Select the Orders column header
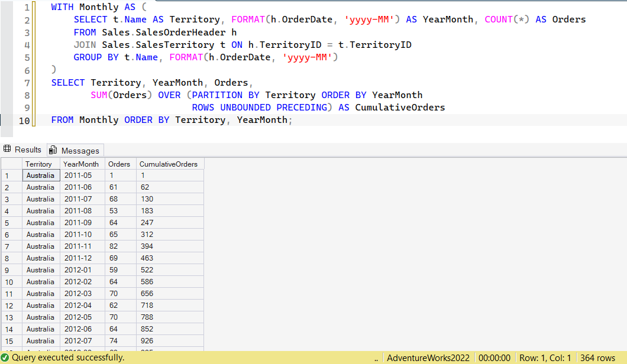This screenshot has width=627, height=364. click(x=120, y=164)
